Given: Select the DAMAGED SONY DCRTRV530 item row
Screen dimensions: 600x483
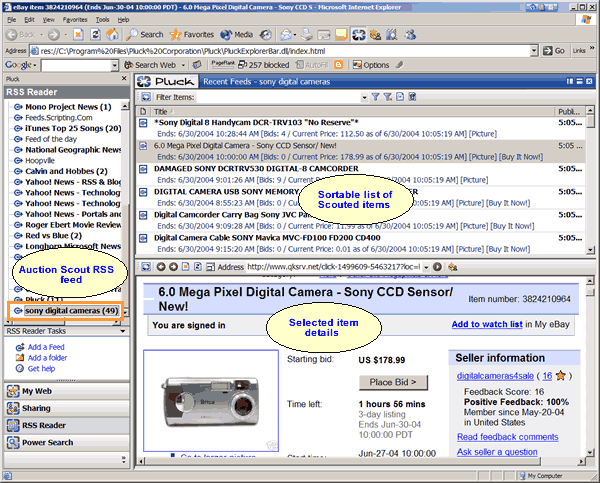Looking at the screenshot, I should coord(360,174).
